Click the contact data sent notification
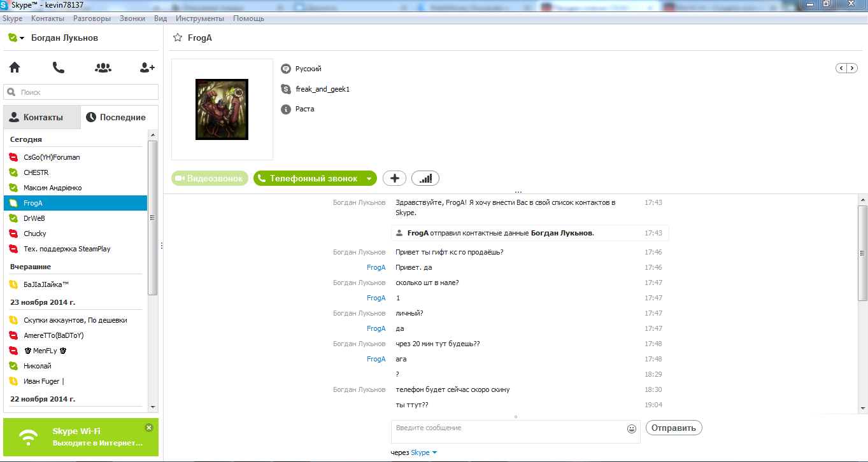The image size is (868, 462). [530, 233]
